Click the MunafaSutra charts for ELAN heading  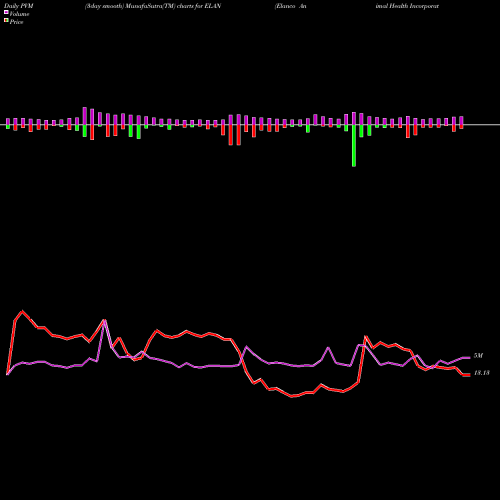coord(153,6)
